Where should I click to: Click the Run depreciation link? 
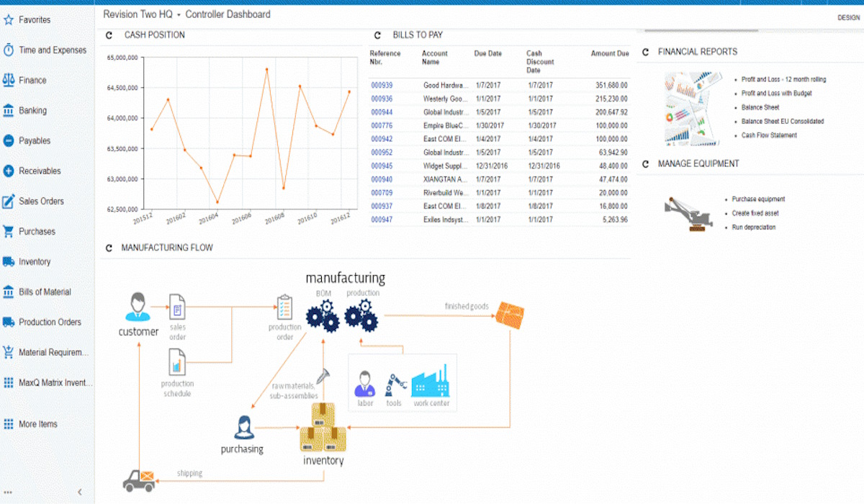tap(754, 228)
